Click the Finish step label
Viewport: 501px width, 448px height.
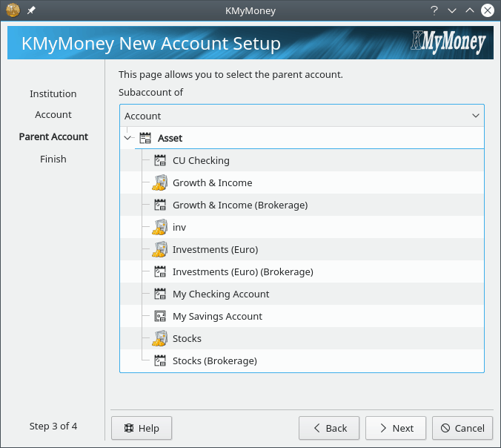pos(53,159)
